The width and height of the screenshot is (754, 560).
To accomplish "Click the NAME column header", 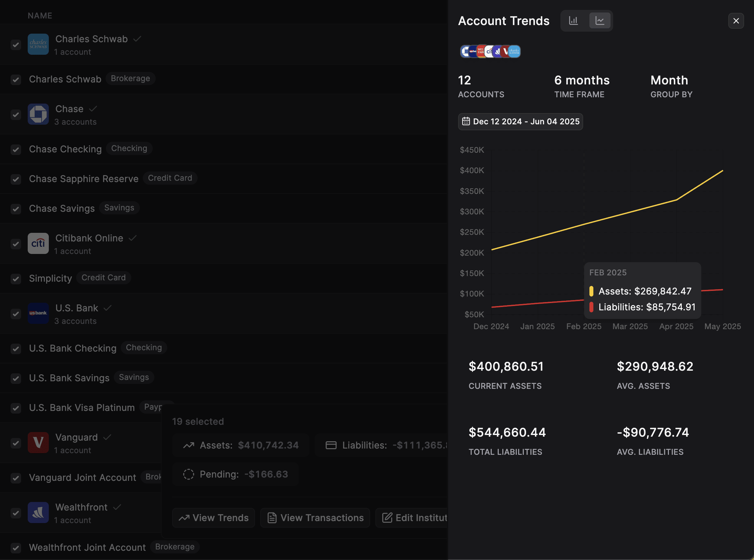I will coord(40,16).
